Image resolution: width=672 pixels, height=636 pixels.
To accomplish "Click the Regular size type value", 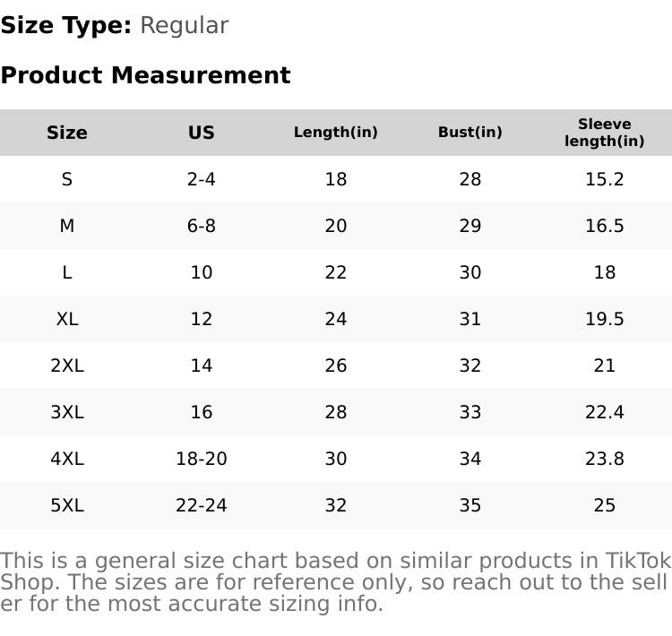I will (184, 26).
